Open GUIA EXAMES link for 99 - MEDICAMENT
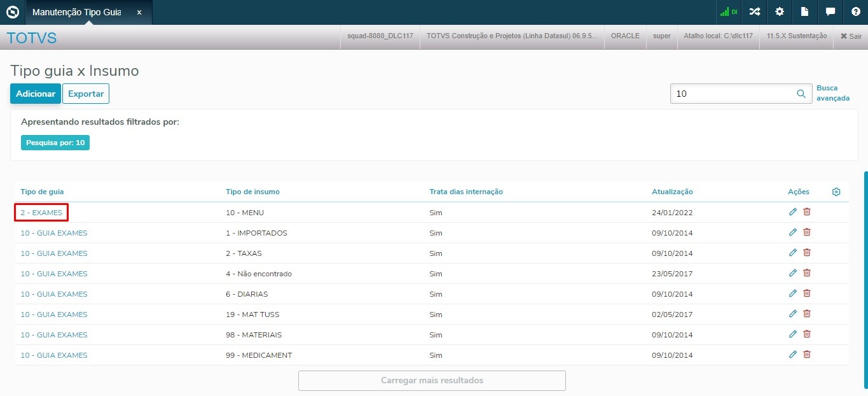 [x=54, y=355]
